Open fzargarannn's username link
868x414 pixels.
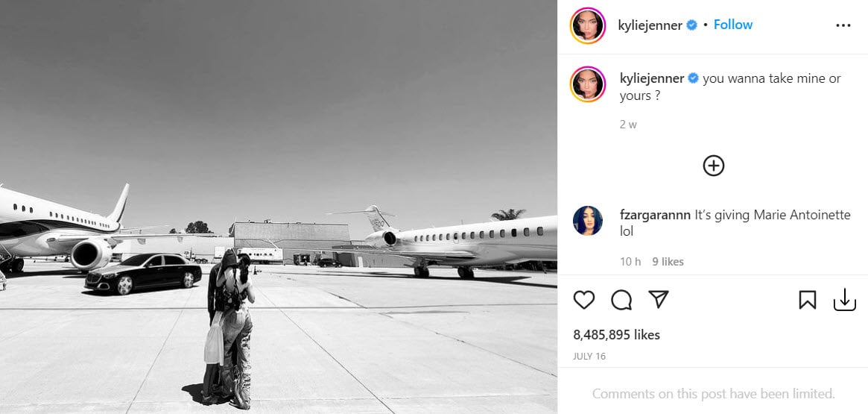tap(655, 215)
